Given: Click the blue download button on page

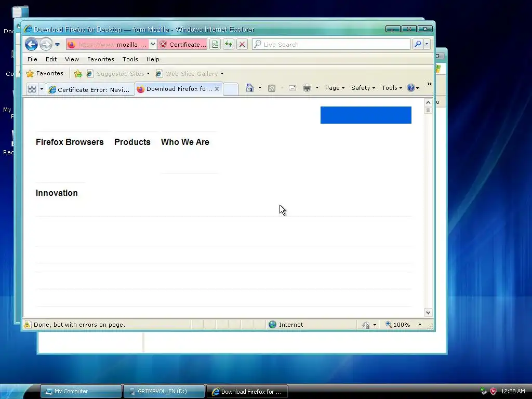Looking at the screenshot, I should pos(366,115).
